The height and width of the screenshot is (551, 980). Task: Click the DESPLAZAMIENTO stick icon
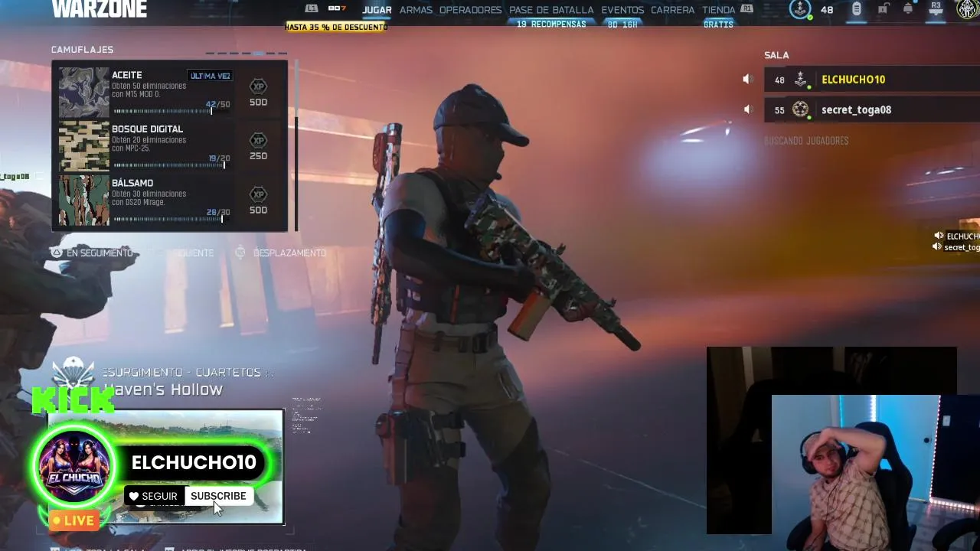tap(240, 253)
